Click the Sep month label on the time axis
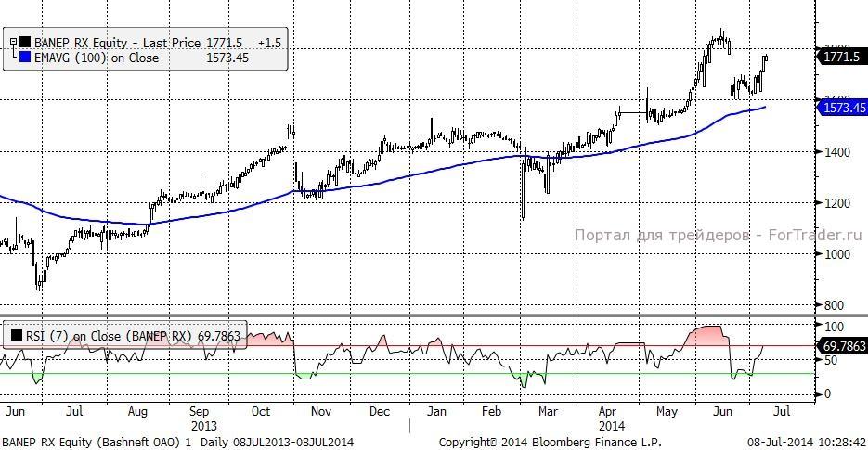This screenshot has height=450, width=868. point(200,412)
